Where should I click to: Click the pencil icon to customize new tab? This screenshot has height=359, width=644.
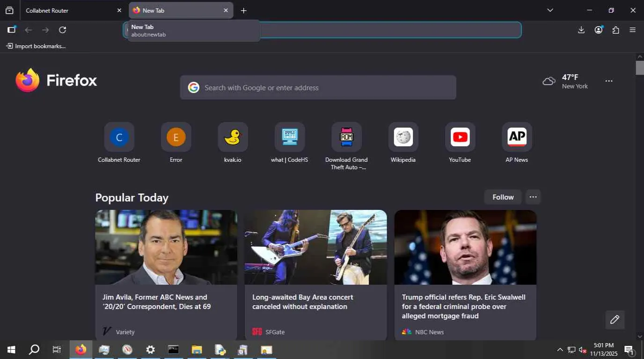pyautogui.click(x=615, y=320)
